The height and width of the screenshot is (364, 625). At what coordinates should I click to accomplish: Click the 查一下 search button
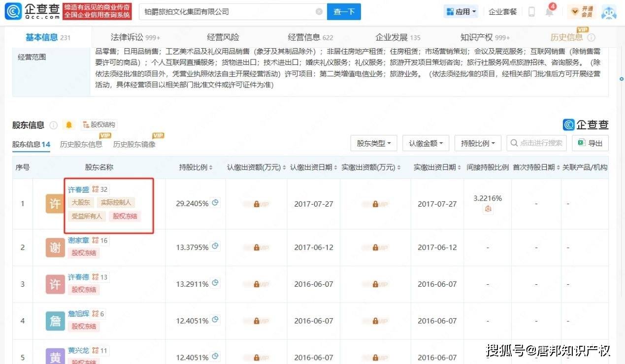(344, 12)
